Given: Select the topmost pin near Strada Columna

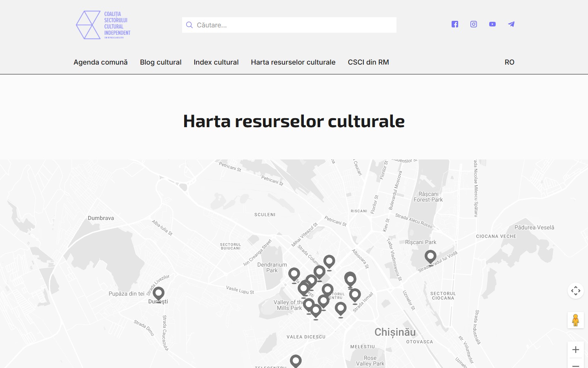Looking at the screenshot, I should [329, 262].
